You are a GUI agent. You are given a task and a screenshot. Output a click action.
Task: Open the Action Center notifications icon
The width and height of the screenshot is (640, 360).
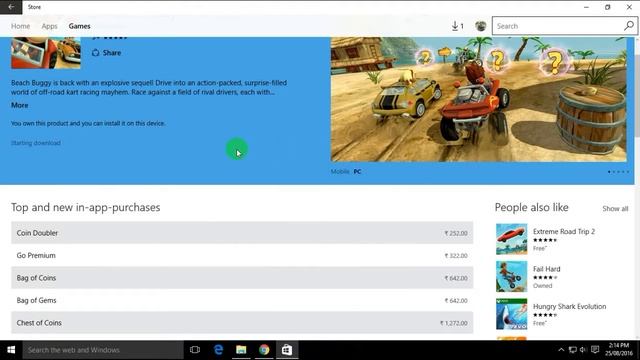(x=595, y=350)
